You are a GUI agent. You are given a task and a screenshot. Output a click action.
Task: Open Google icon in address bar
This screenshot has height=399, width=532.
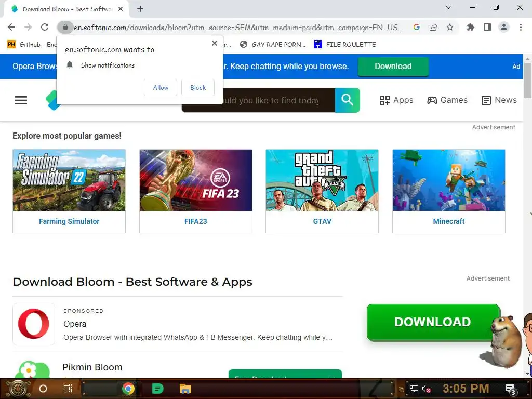pos(417,27)
